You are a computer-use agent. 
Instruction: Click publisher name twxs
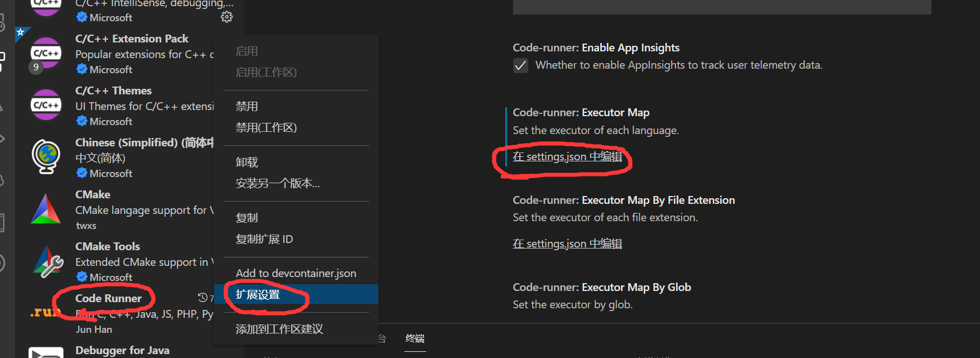86,226
